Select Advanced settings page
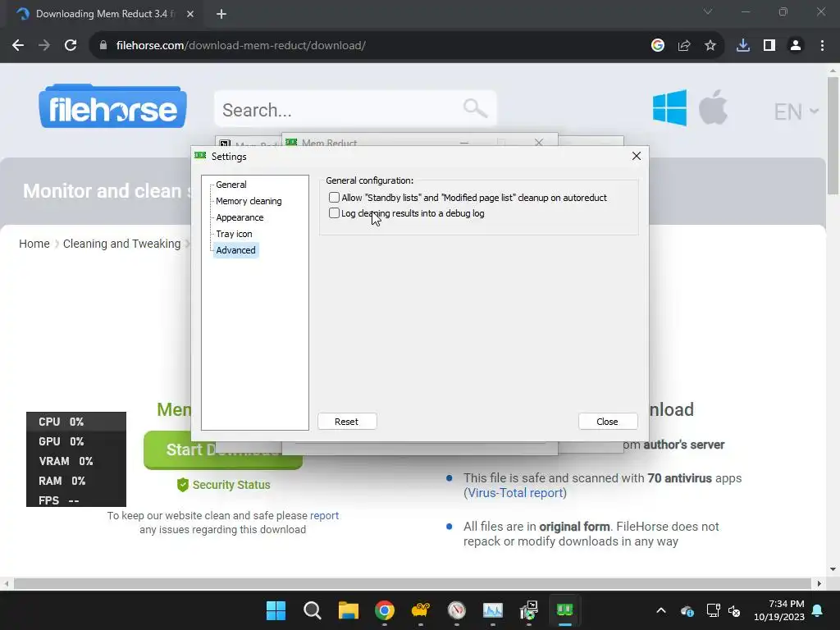 coord(235,250)
